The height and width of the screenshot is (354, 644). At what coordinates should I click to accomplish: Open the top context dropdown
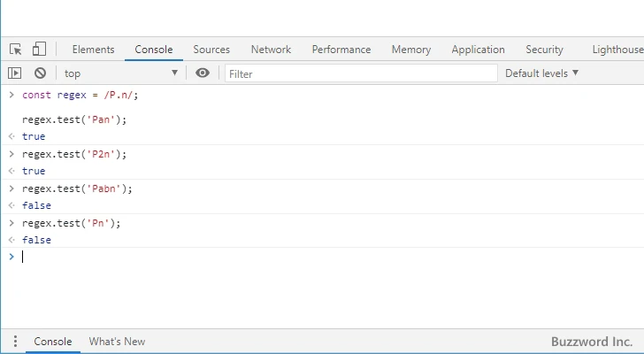tap(120, 73)
